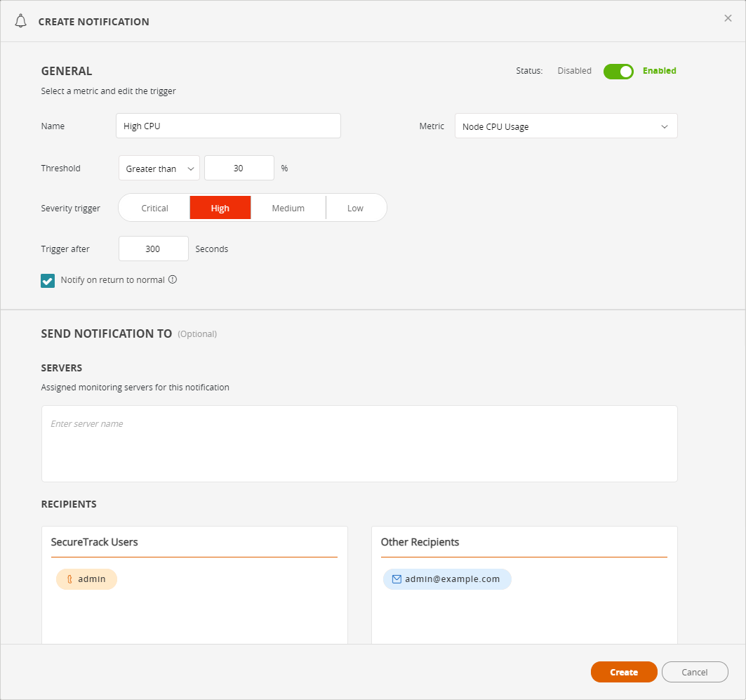
Task: Click the info icon beside Notify on return
Action: coord(173,279)
